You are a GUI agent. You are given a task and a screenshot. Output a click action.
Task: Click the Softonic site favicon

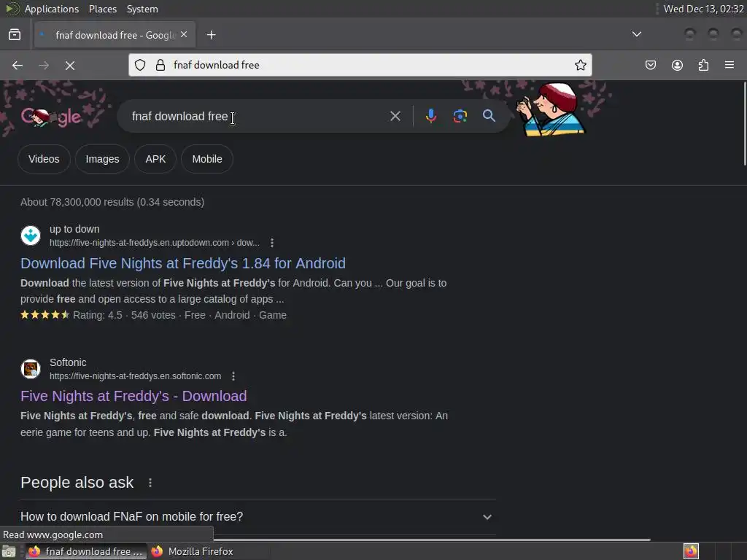31,369
